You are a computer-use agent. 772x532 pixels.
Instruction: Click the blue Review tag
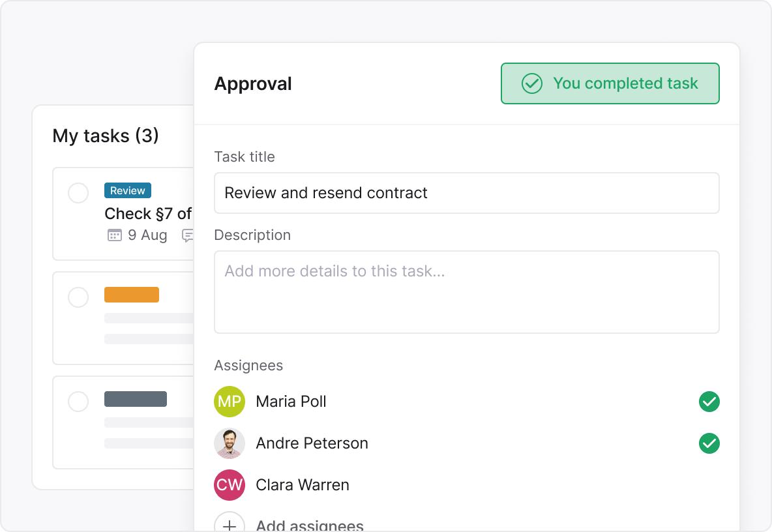128,190
